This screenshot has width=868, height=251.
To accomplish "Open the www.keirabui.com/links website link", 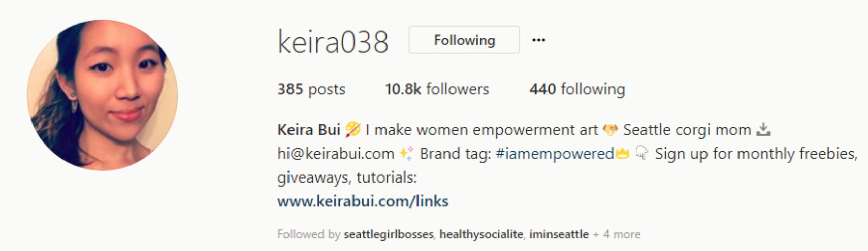I will click(363, 201).
